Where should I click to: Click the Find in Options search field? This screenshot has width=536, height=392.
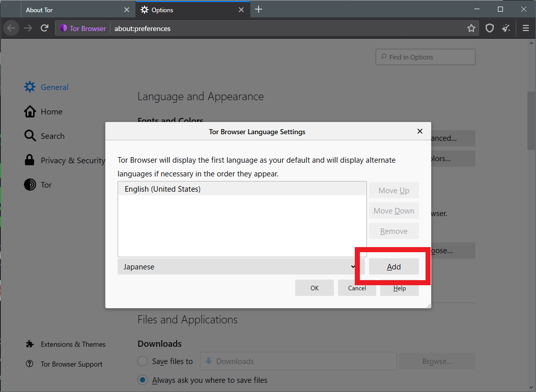pyautogui.click(x=426, y=57)
